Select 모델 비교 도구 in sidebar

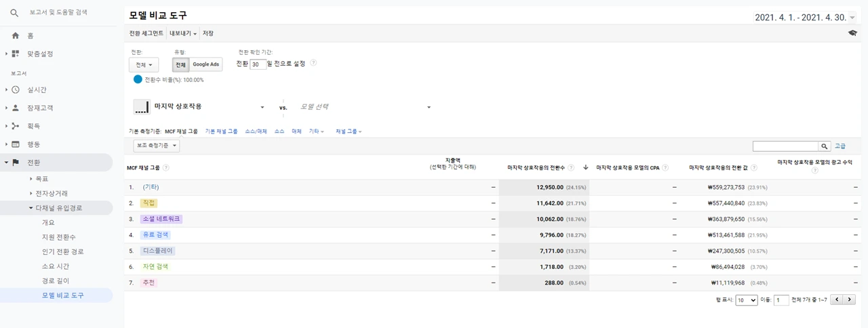coord(62,295)
